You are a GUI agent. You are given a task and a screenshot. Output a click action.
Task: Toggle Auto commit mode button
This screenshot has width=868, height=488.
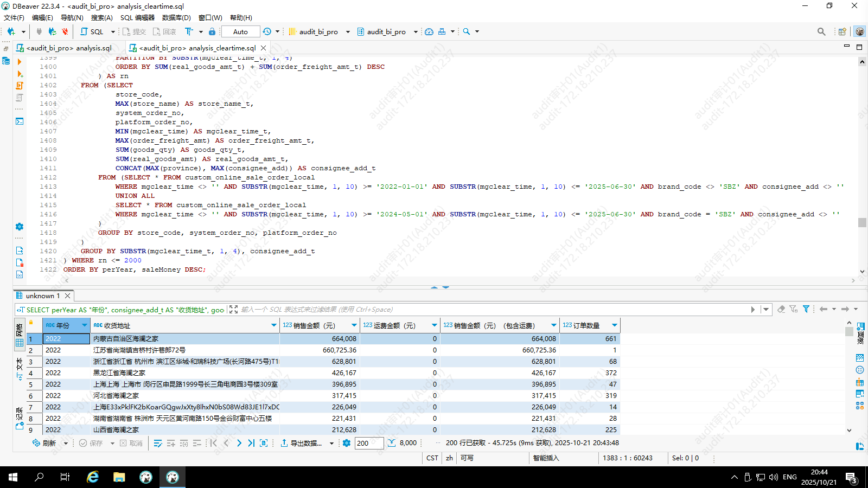click(240, 31)
